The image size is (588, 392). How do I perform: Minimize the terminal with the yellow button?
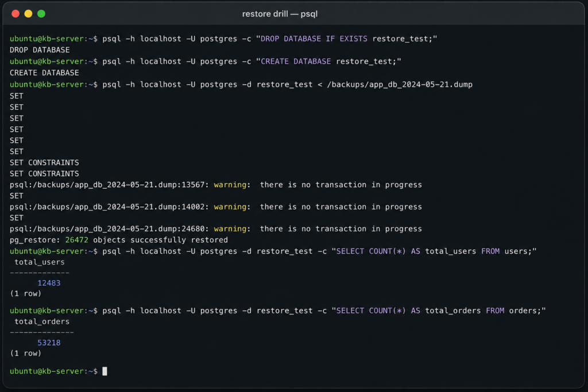28,14
